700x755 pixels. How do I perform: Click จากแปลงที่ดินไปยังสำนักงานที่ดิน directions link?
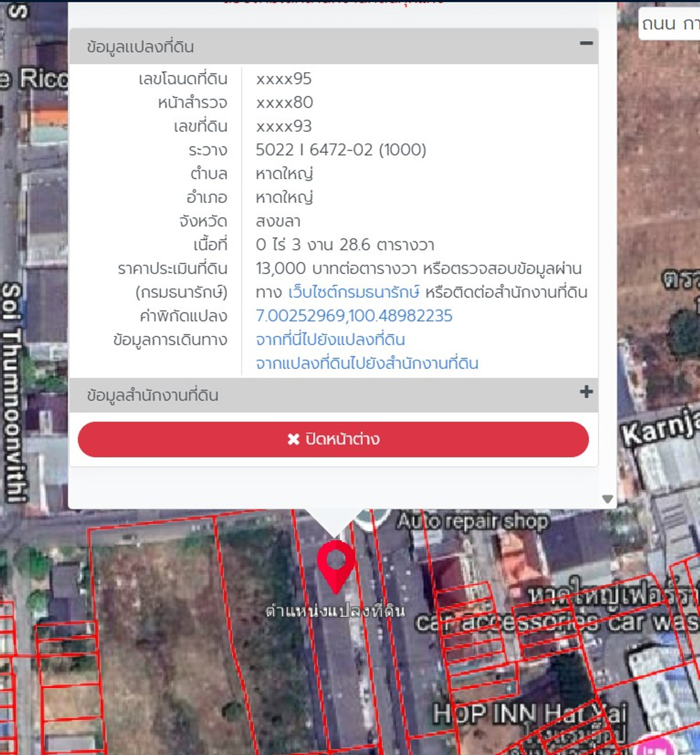[367, 363]
